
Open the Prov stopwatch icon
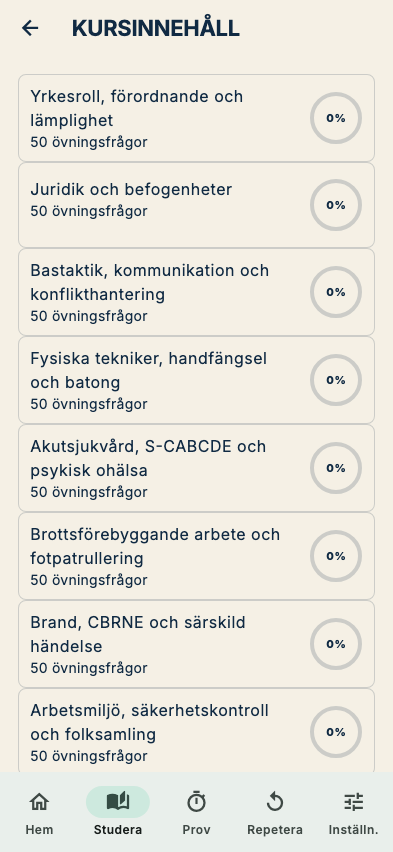pyautogui.click(x=196, y=801)
